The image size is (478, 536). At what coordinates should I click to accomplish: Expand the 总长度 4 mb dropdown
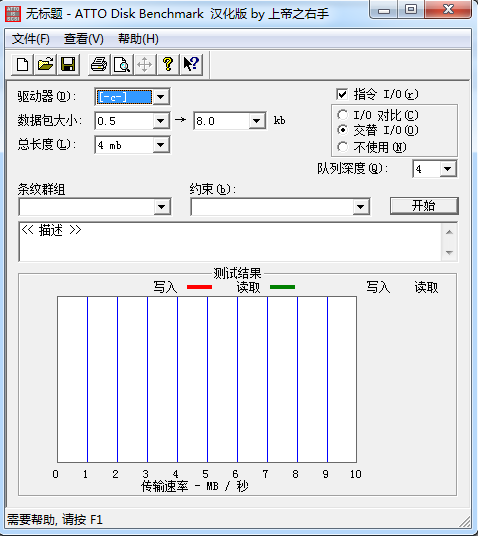[x=160, y=145]
